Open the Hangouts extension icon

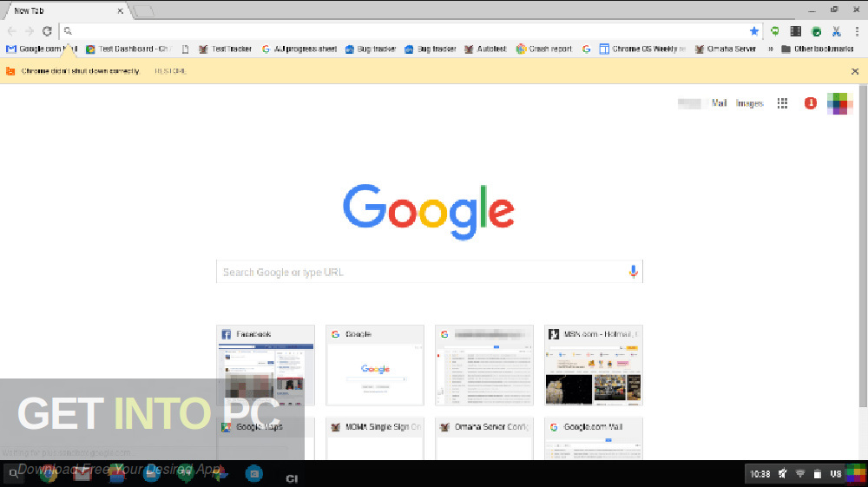click(x=775, y=31)
